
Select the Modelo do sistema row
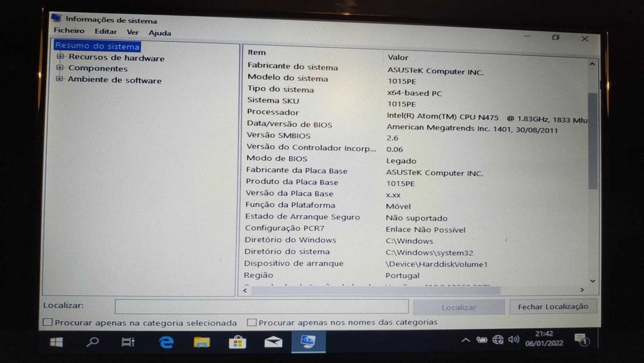click(416, 79)
